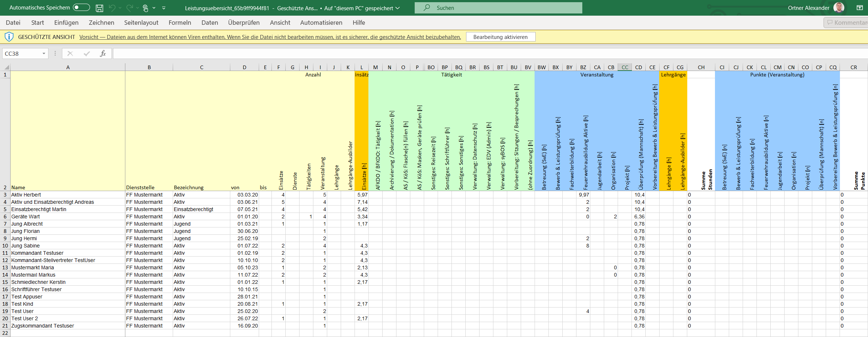Open the Hilfe ribbon tab

coord(359,23)
